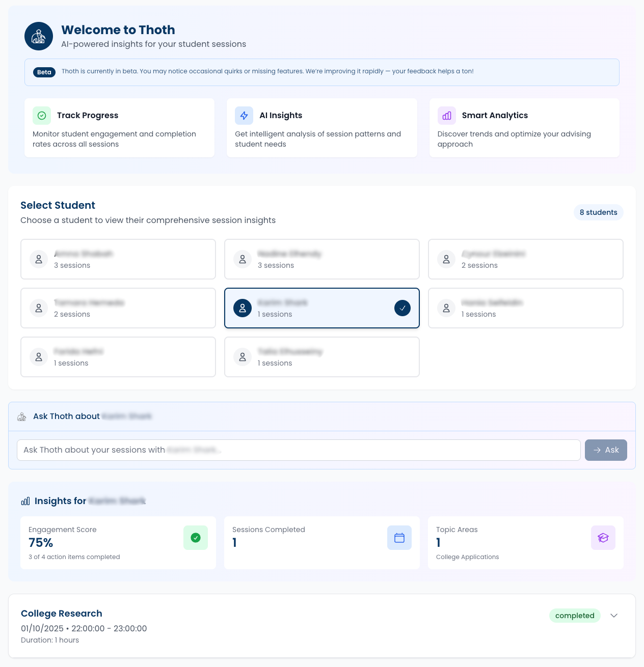Click the calendar icon on Sessions Completed card
This screenshot has height=667, width=644.
point(399,538)
